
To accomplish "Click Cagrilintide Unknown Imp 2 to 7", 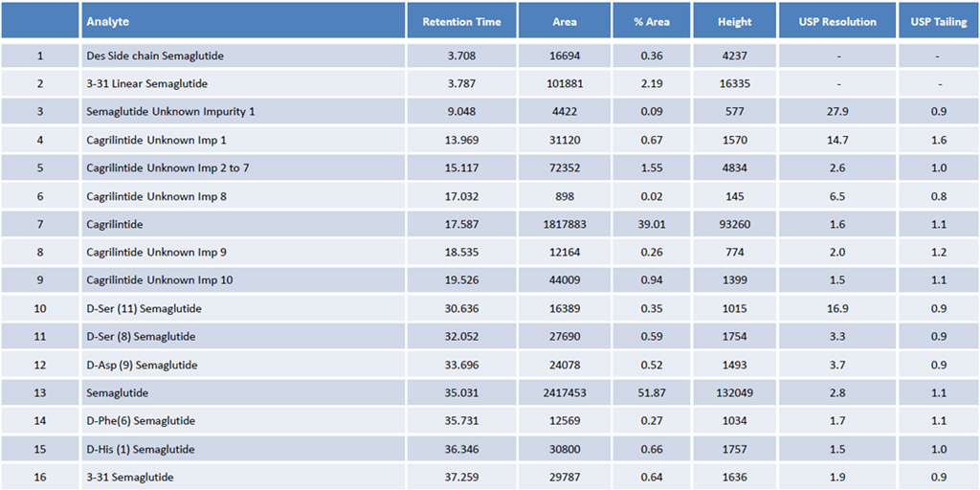I will 163,168.
